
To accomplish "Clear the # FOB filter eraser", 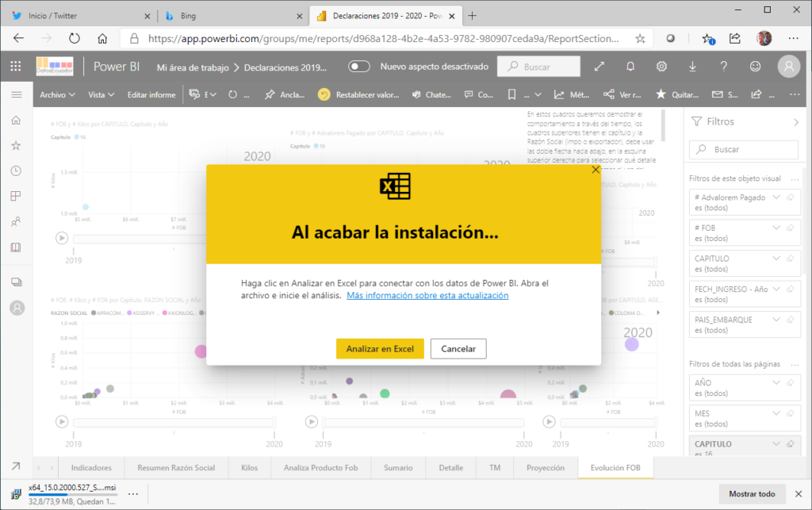I will 791,228.
